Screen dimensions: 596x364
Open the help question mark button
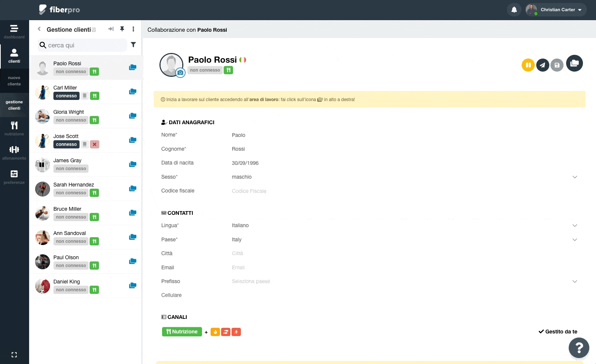(579, 348)
